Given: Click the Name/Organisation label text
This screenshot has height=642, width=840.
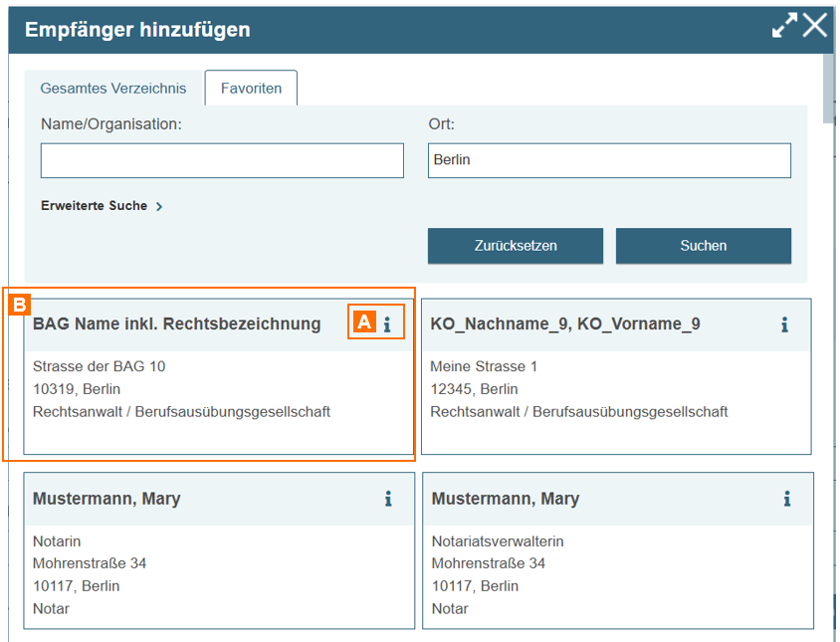Looking at the screenshot, I should tap(111, 124).
